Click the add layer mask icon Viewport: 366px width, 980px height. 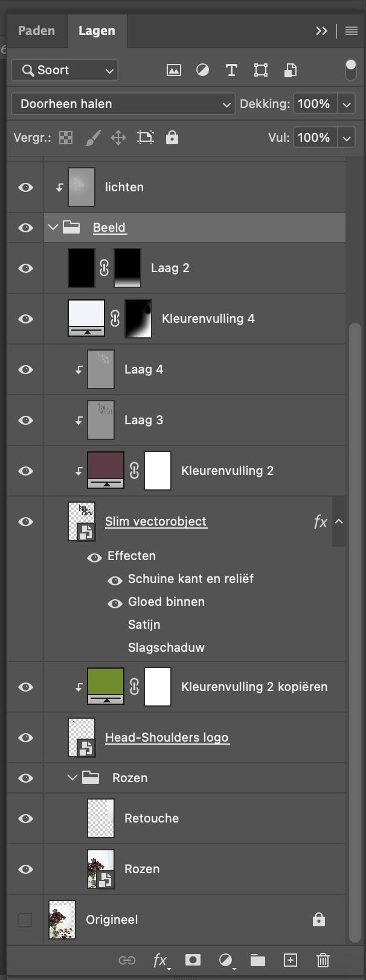tap(193, 960)
